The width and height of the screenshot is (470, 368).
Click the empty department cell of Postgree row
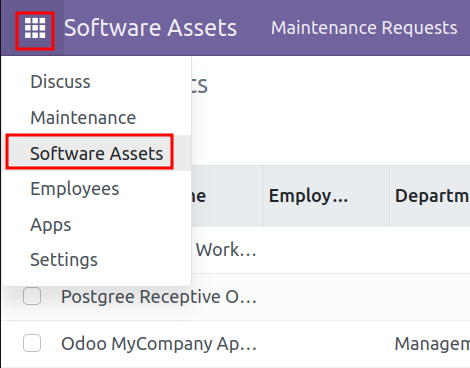[x=430, y=297]
